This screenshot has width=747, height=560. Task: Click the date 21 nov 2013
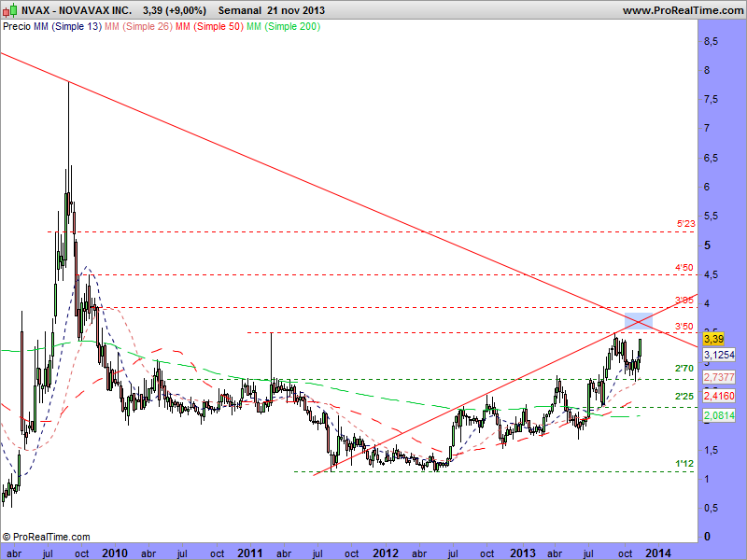pyautogui.click(x=296, y=10)
